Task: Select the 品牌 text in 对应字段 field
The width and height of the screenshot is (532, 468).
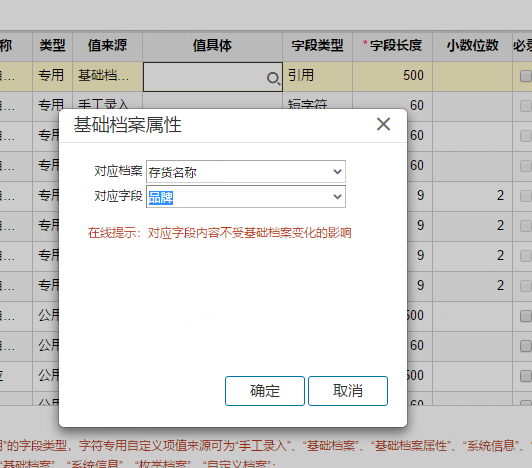Action: coord(161,197)
